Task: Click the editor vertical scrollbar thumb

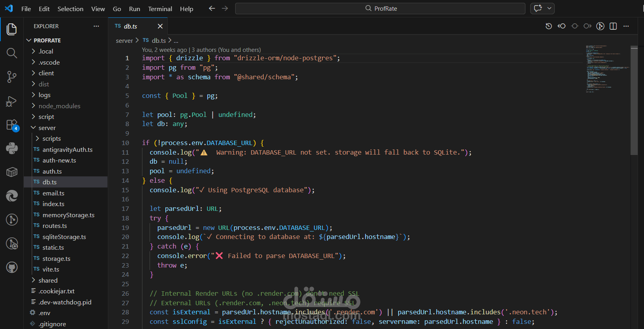Action: [634, 100]
